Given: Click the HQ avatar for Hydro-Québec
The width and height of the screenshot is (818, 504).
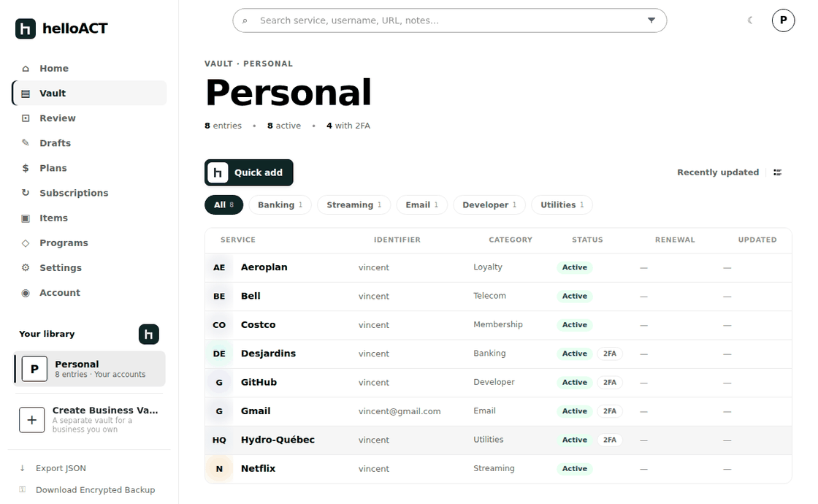Looking at the screenshot, I should point(219,440).
